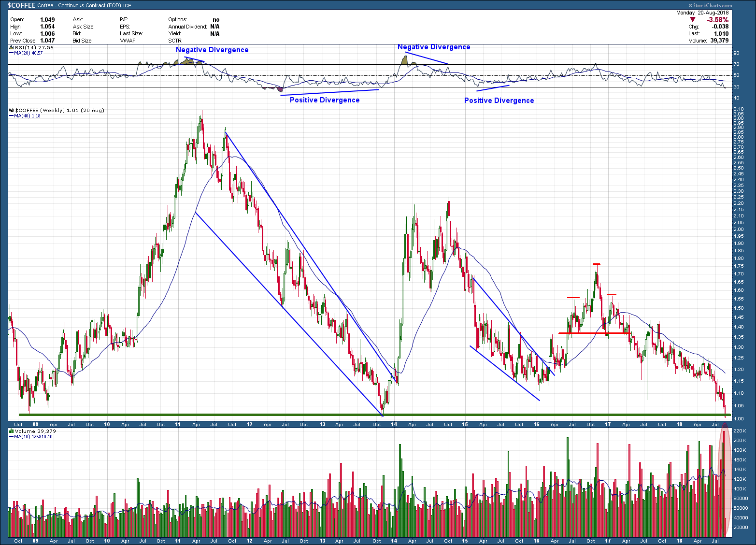Image resolution: width=756 pixels, height=545 pixels.
Task: Click 'Negative Divergence' label above the 2014 RSI peak
Action: coord(434,47)
